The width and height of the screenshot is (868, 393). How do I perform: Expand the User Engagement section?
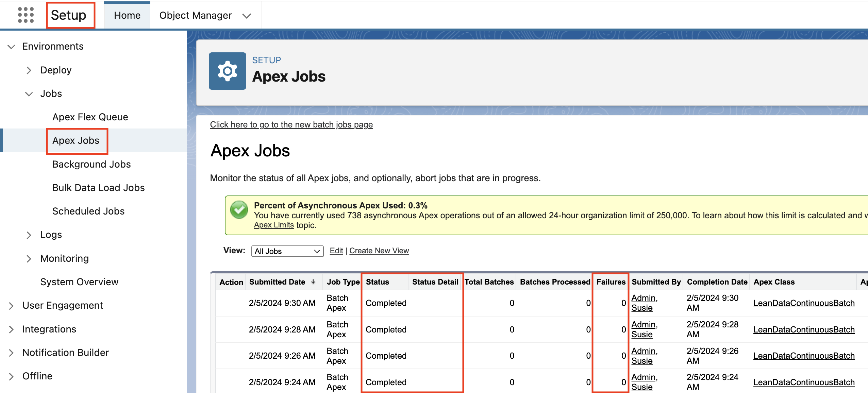(11, 306)
